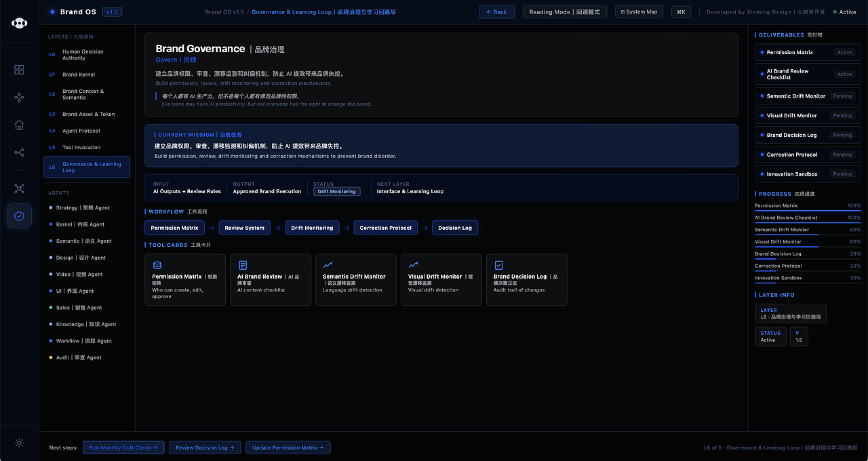Click Review Decision Log next step
Image resolution: width=868 pixels, height=461 pixels.
[205, 447]
